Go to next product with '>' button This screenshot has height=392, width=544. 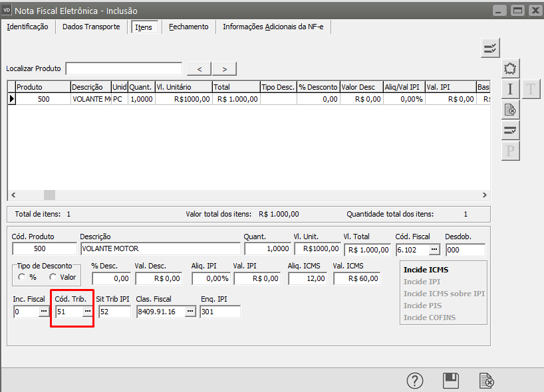225,69
